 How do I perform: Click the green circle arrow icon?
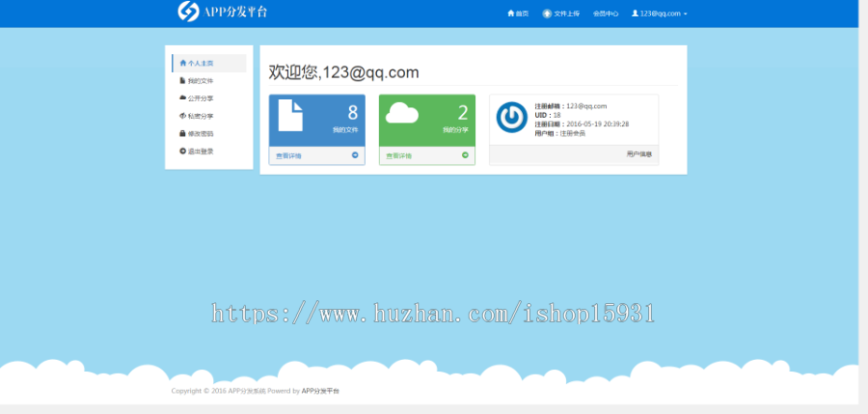coord(465,155)
